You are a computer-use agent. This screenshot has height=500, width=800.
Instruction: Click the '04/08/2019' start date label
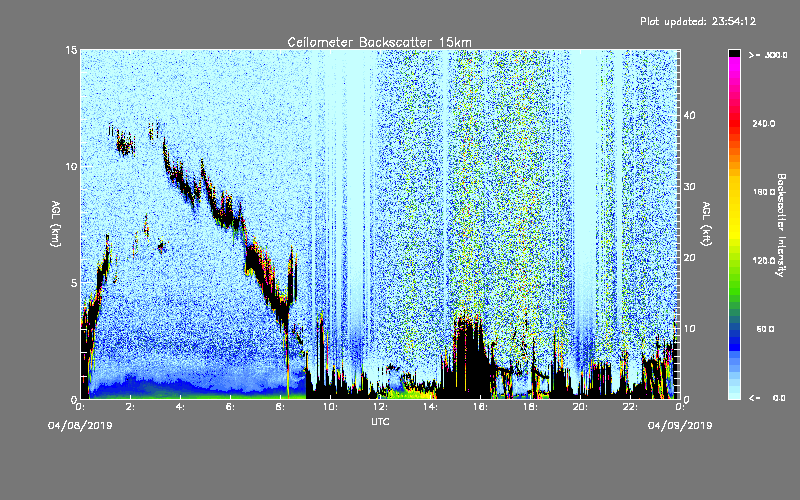(x=80, y=426)
